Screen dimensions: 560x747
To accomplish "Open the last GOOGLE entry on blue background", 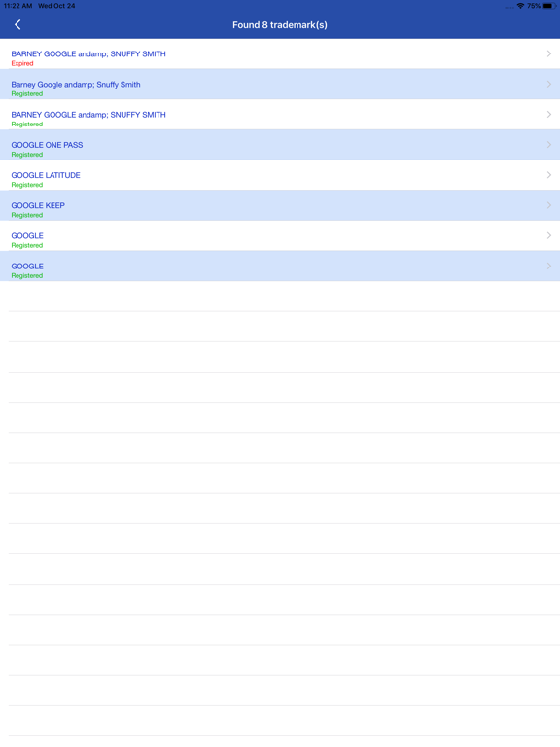I will 280,266.
